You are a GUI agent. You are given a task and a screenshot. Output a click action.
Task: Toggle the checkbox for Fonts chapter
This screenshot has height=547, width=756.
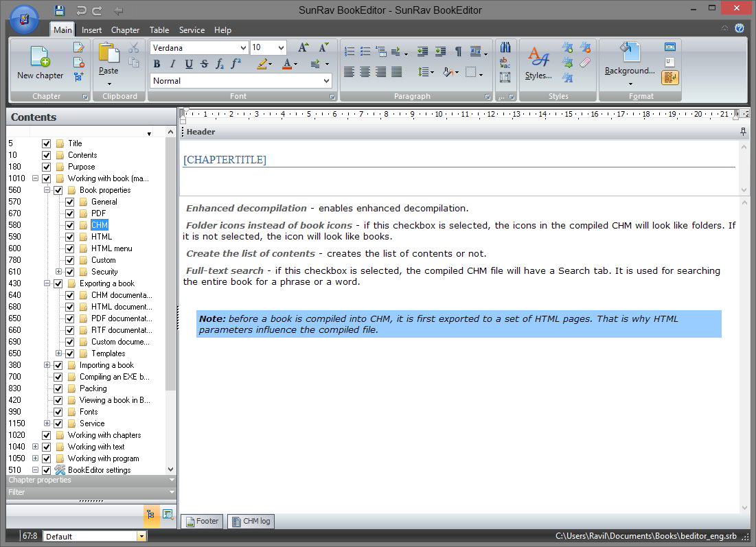point(58,412)
